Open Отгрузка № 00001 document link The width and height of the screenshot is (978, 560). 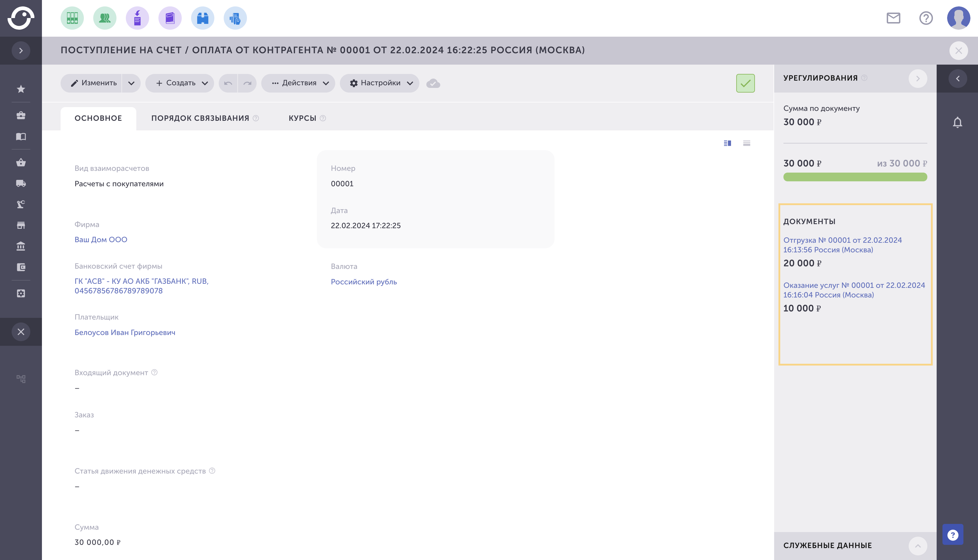[842, 245]
